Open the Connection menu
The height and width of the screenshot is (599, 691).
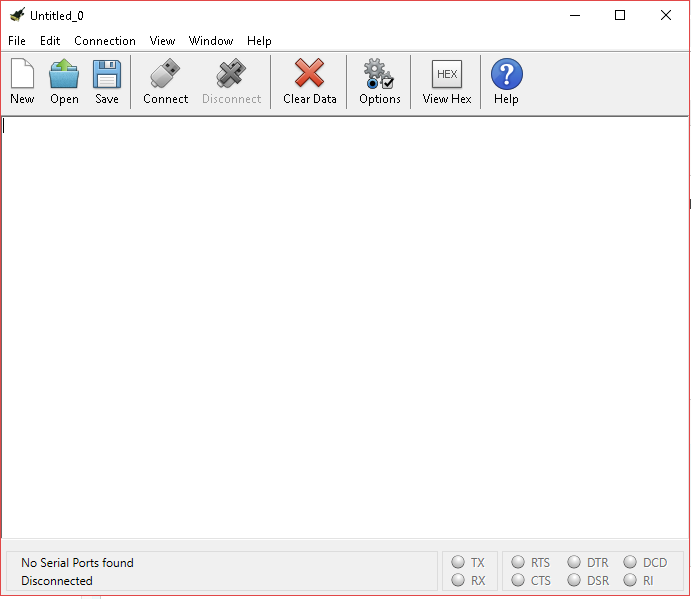(105, 41)
